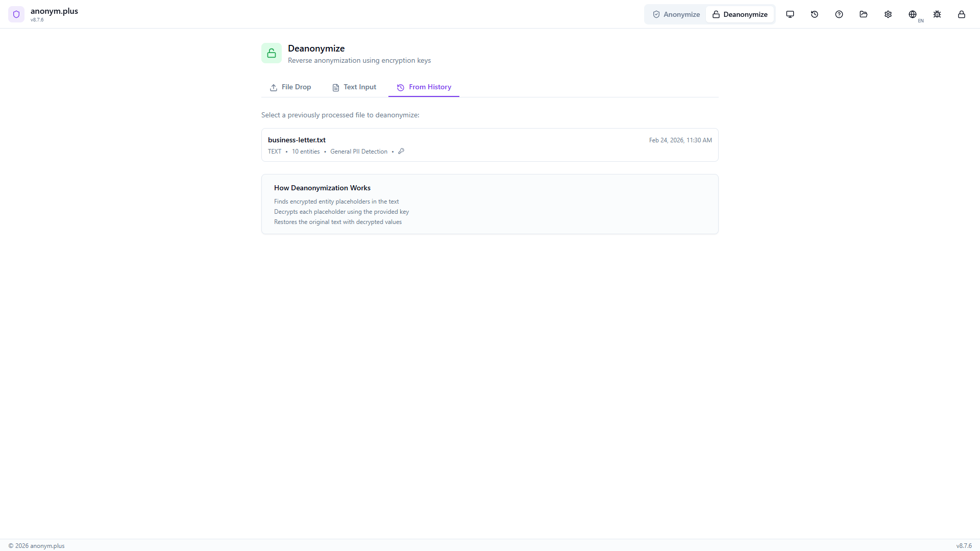The height and width of the screenshot is (551, 980).
Task: Open the history clock icon in header
Action: (x=815, y=14)
